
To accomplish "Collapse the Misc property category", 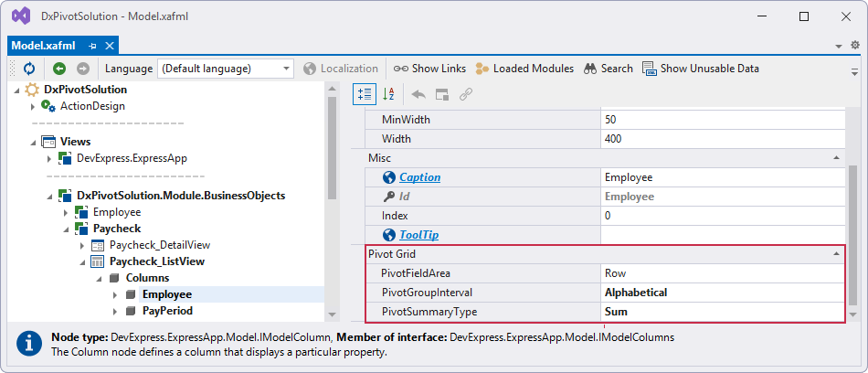I will (836, 158).
